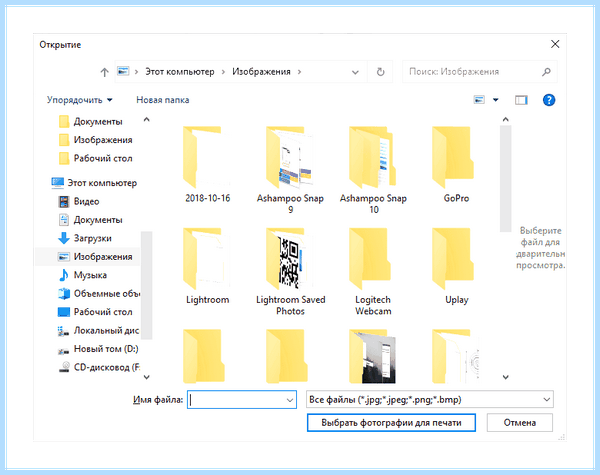Viewport: 600px width, 475px height.
Task: Expand the chevron after Изображения in path
Action: click(x=299, y=72)
